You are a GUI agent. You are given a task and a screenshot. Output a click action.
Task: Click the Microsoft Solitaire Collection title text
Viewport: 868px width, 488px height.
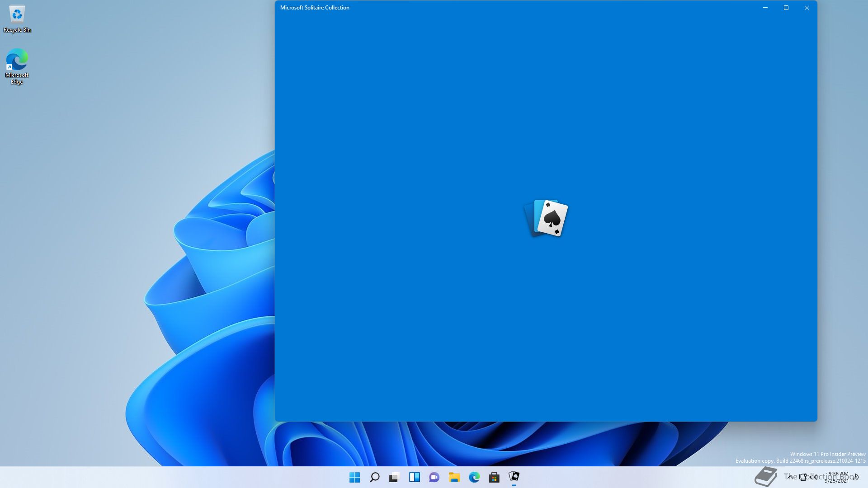(x=315, y=8)
